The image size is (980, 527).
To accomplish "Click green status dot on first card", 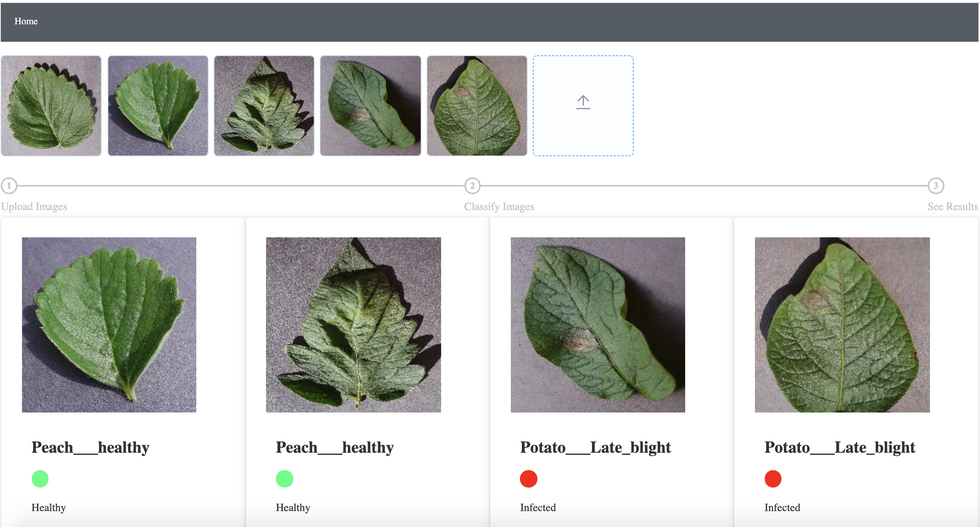I will [40, 479].
